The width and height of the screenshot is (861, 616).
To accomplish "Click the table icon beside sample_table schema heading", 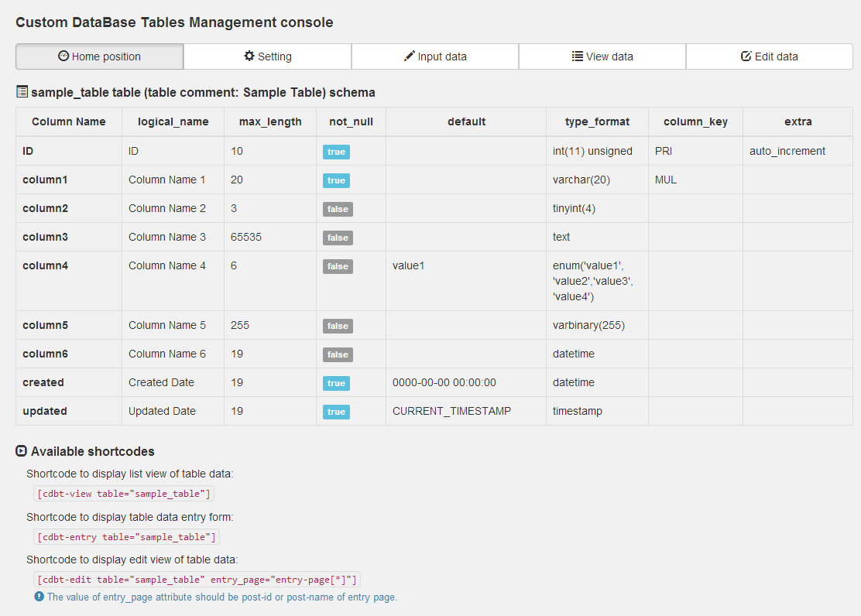I will pyautogui.click(x=22, y=92).
